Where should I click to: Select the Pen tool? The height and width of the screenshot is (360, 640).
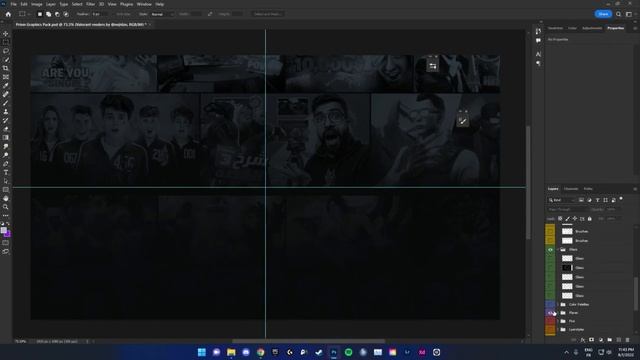point(6,164)
